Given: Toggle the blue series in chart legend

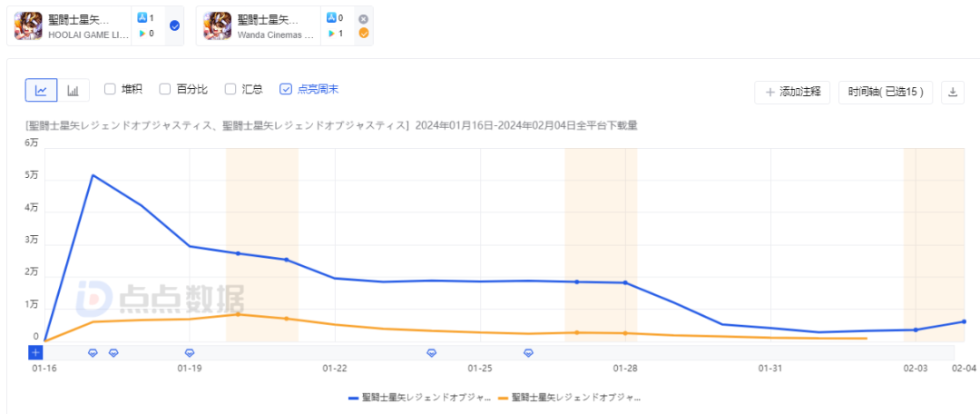Looking at the screenshot, I should click(x=418, y=398).
